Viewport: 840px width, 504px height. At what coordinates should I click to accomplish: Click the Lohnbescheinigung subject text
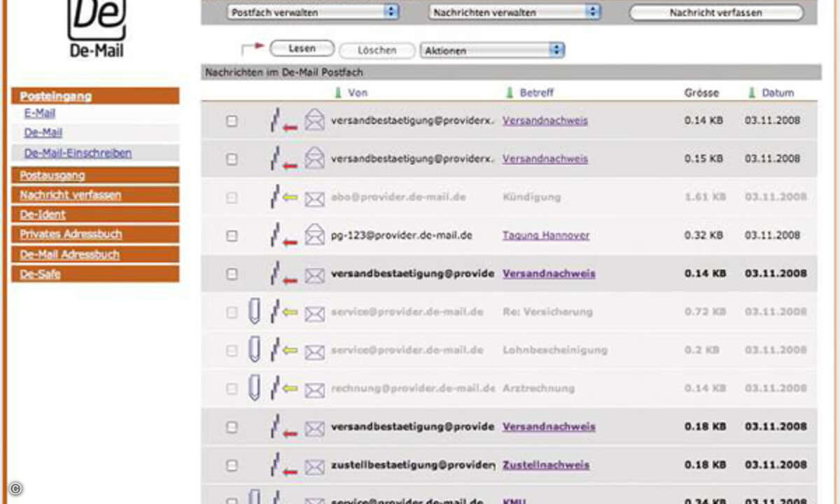(555, 350)
